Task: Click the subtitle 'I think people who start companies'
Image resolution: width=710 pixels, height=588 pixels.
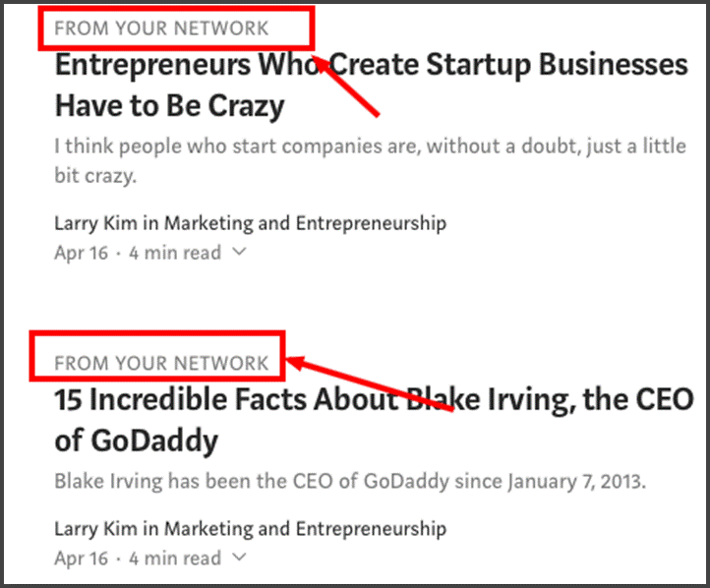Action: point(370,147)
